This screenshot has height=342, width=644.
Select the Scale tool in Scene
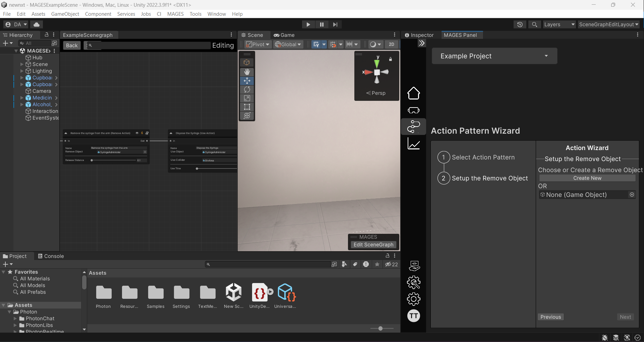point(247,98)
